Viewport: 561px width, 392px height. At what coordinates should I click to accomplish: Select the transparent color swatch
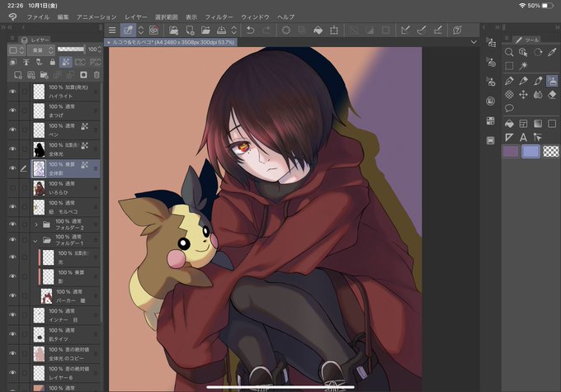click(x=551, y=151)
